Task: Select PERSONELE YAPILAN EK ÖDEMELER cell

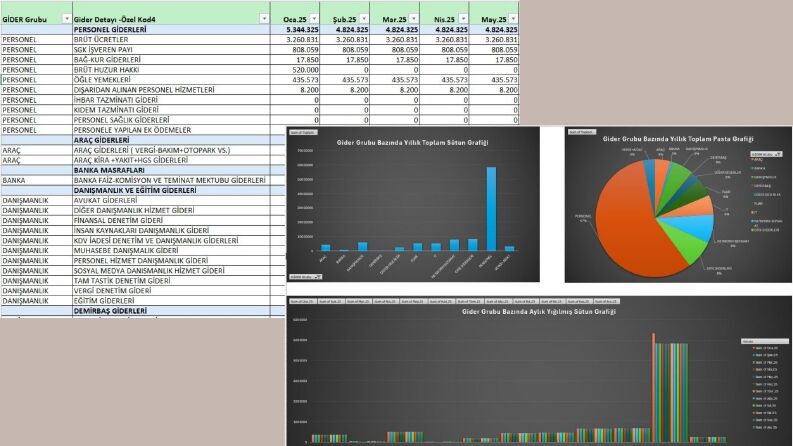Action: pyautogui.click(x=171, y=130)
